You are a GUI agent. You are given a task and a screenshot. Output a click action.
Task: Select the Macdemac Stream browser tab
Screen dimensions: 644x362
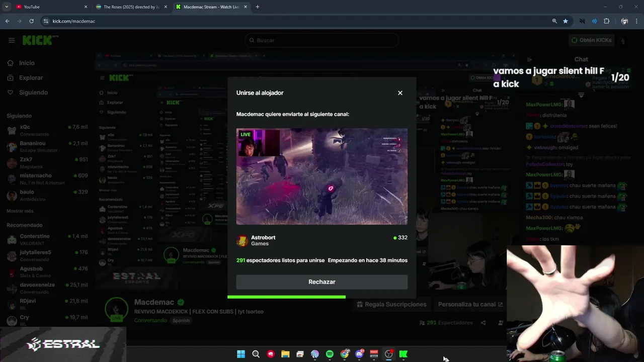(211, 7)
